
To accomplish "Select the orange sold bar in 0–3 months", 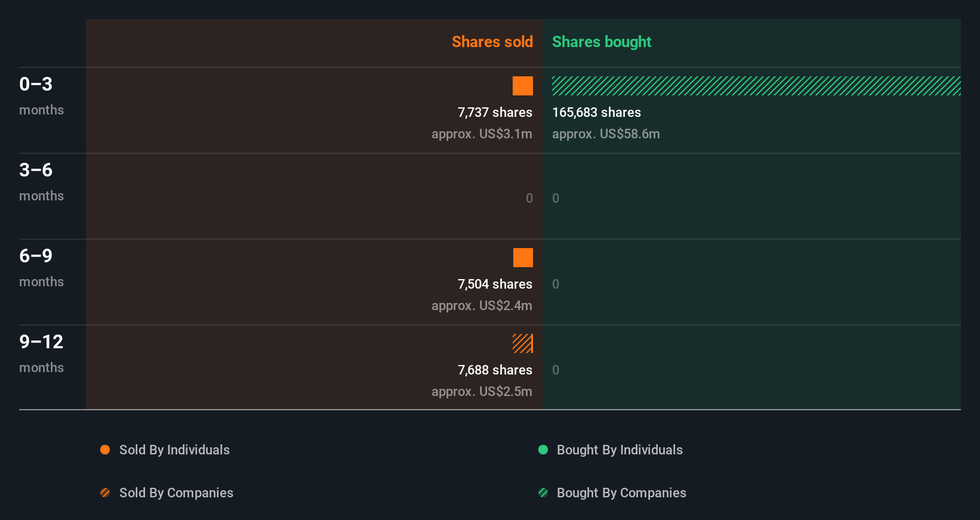I will pos(523,86).
